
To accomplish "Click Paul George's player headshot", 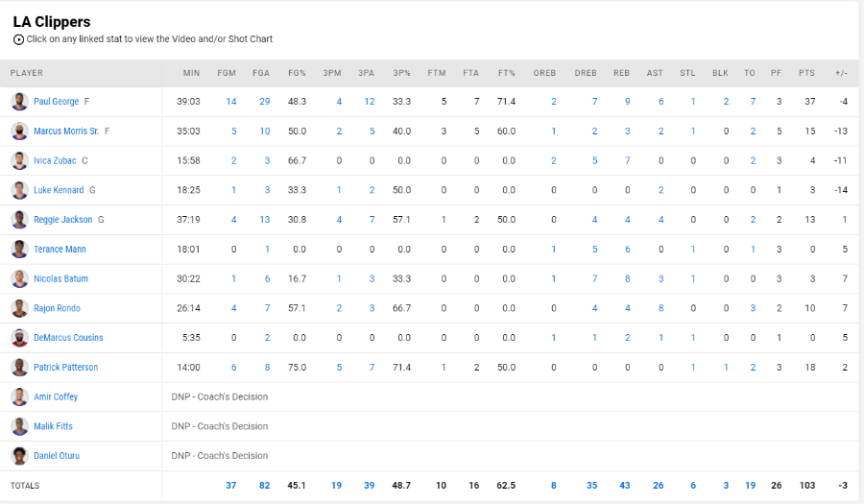I will coord(19,102).
